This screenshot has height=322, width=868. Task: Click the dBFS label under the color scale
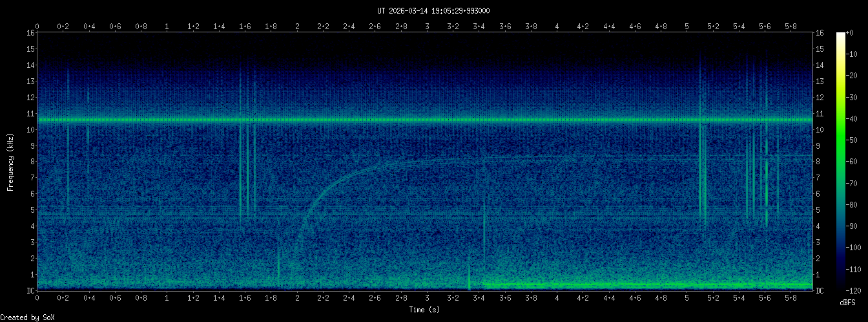(847, 302)
